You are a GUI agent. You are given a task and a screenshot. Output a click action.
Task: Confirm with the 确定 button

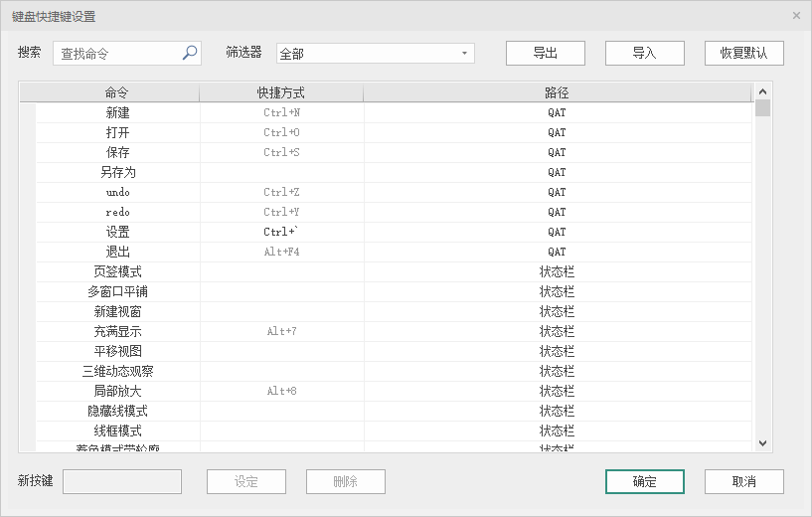tap(644, 481)
